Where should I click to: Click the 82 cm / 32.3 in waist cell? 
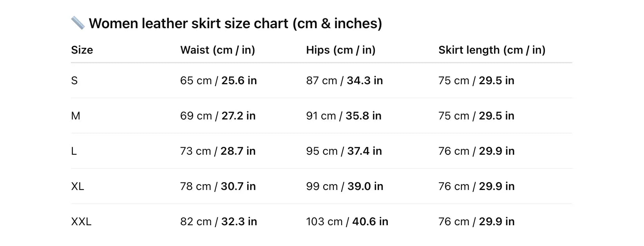click(218, 222)
